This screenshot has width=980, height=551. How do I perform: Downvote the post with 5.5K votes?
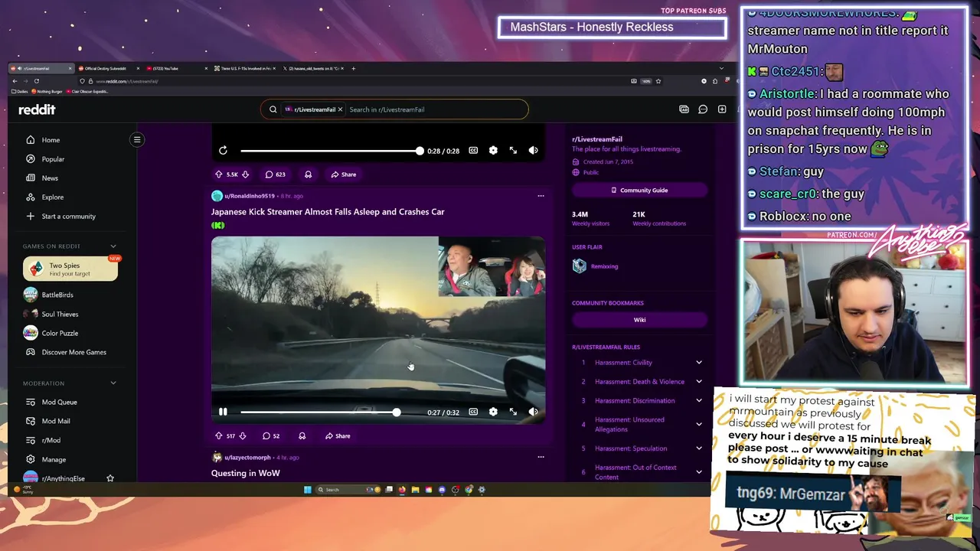point(244,174)
